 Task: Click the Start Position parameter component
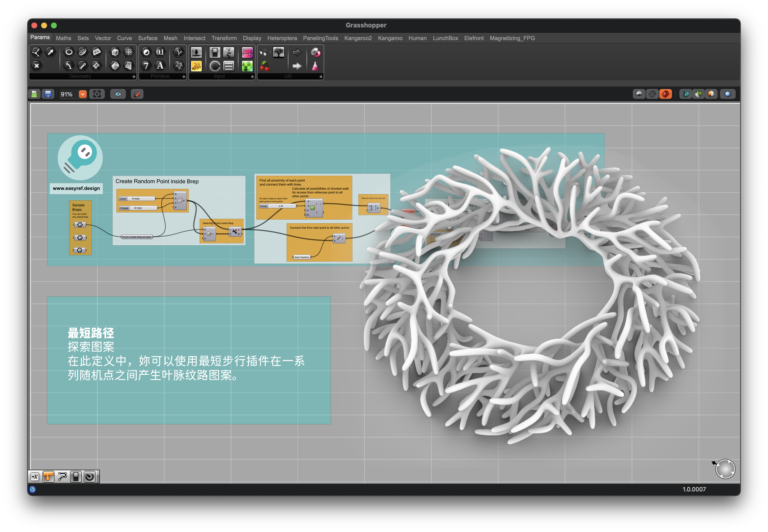(x=302, y=257)
